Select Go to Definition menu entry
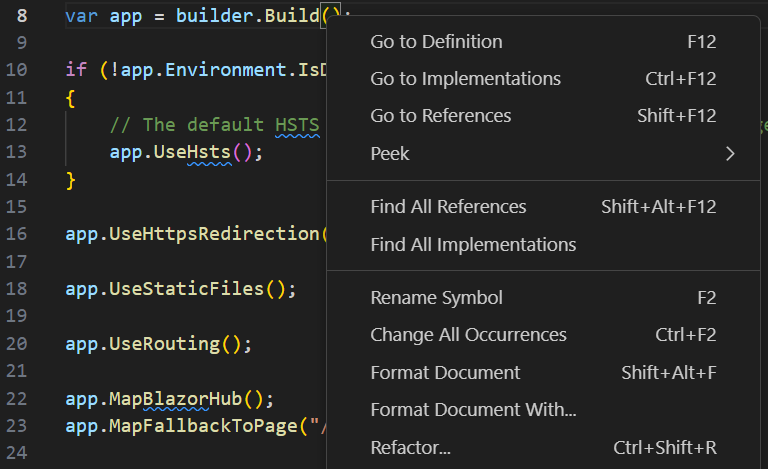Screen dimensions: 768x469 436,42
